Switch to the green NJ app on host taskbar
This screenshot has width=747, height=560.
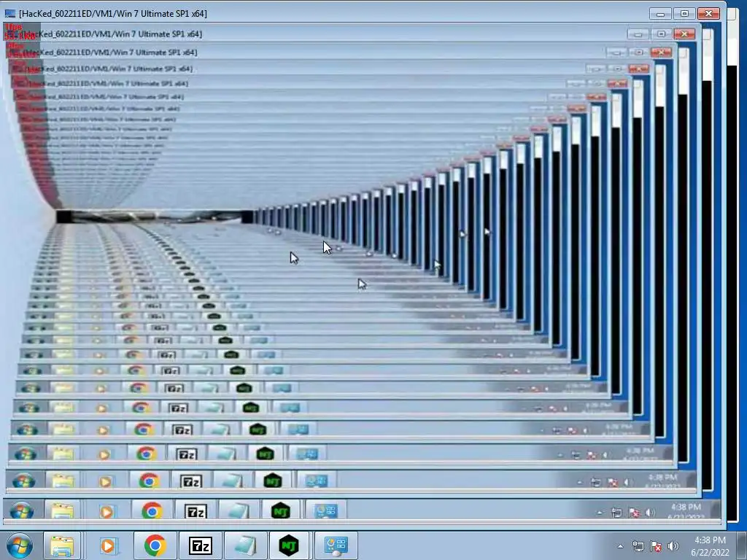289,545
